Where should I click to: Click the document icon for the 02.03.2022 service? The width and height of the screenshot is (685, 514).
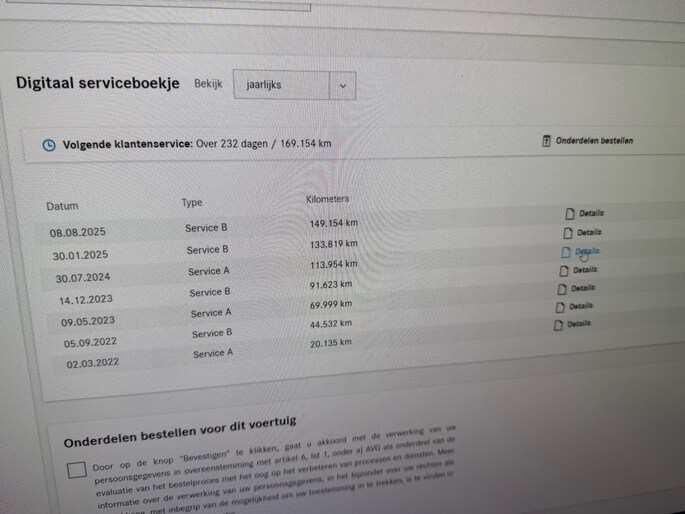tap(558, 325)
